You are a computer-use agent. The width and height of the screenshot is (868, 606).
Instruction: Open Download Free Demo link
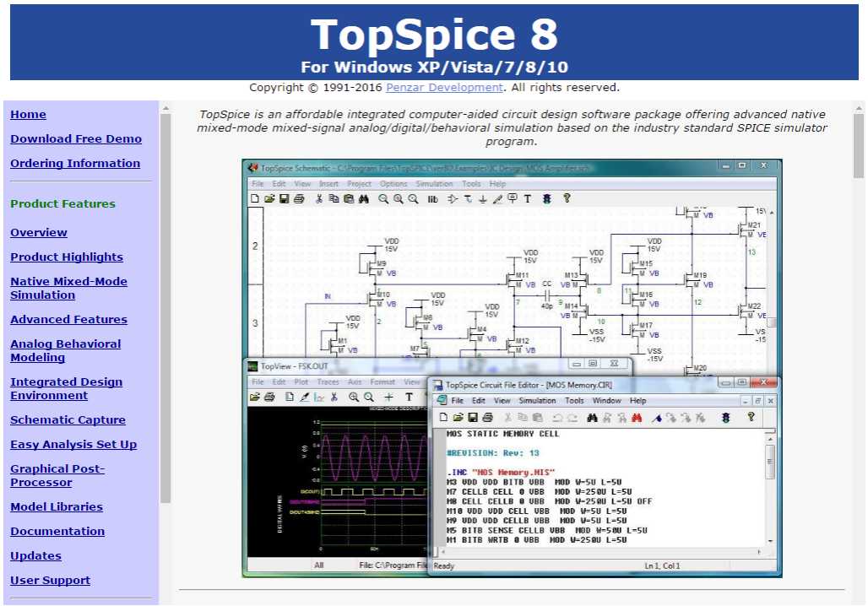[76, 139]
